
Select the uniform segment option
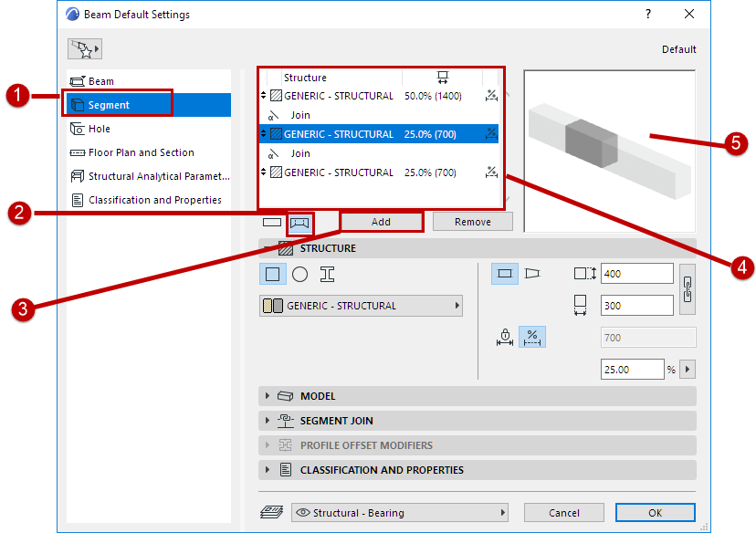pos(504,273)
